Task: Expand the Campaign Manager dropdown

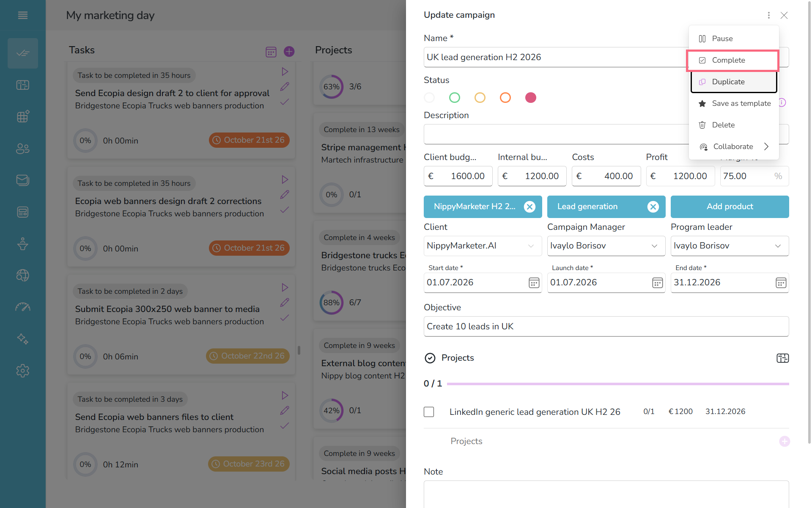Action: pyautogui.click(x=606, y=246)
